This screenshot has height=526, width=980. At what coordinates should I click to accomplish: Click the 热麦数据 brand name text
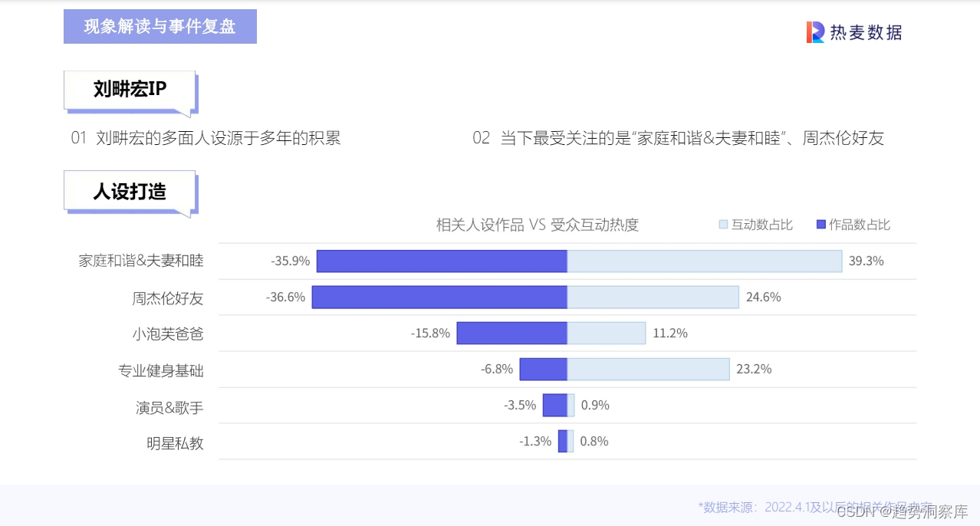coord(867,32)
